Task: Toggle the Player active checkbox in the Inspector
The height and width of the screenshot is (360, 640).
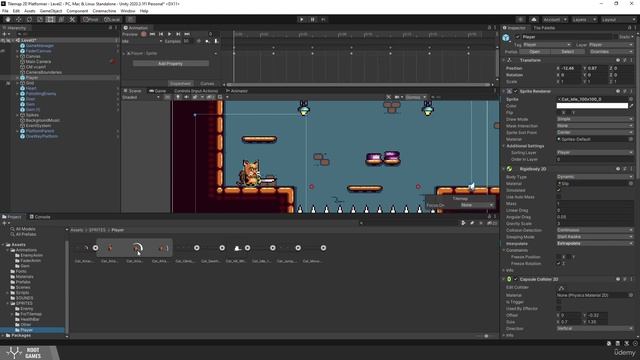Action: pyautogui.click(x=518, y=37)
